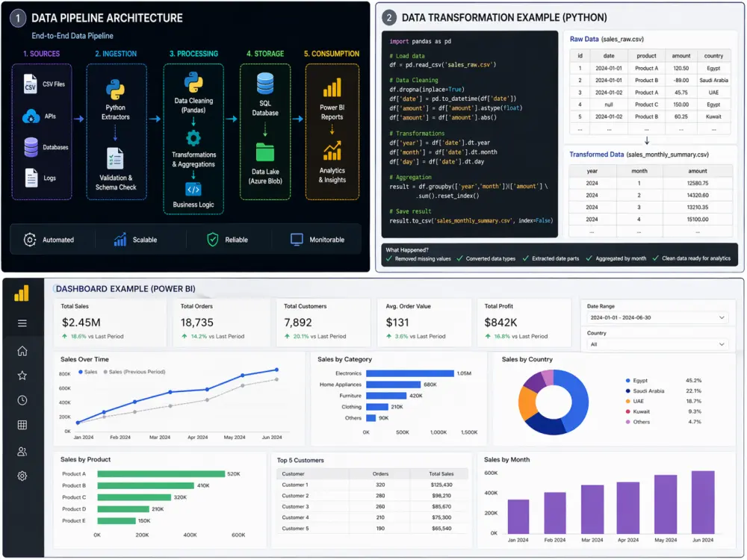
Task: Select the Jun 2024 bar in Sales by Month
Action: (703, 503)
